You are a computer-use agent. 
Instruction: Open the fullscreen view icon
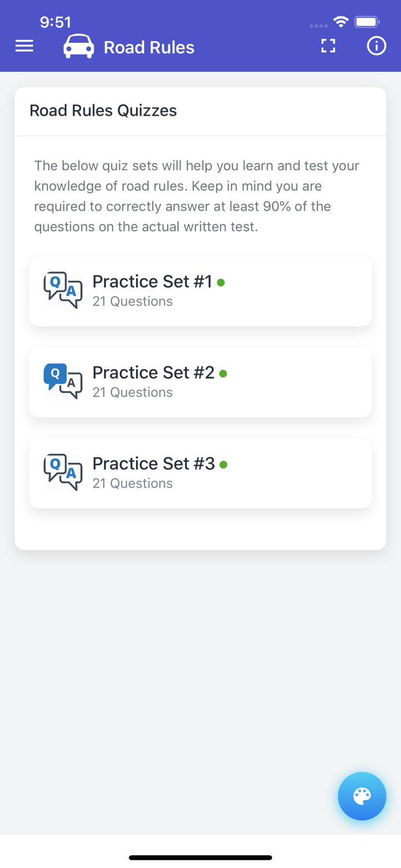pos(328,46)
